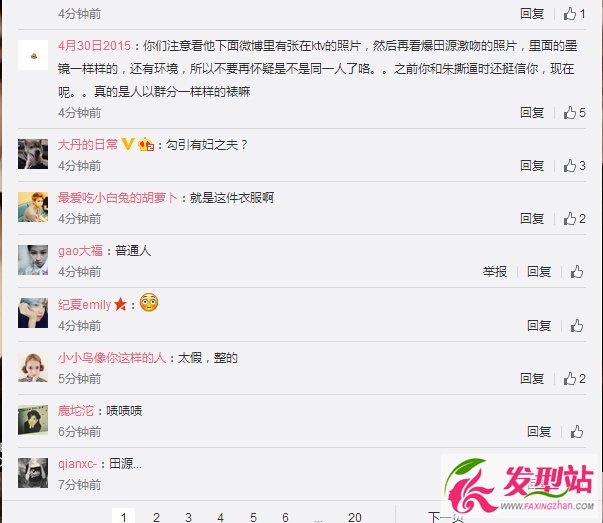Open qianxc- user profile link
Viewport: 603px width, 523px height.
pos(77,464)
